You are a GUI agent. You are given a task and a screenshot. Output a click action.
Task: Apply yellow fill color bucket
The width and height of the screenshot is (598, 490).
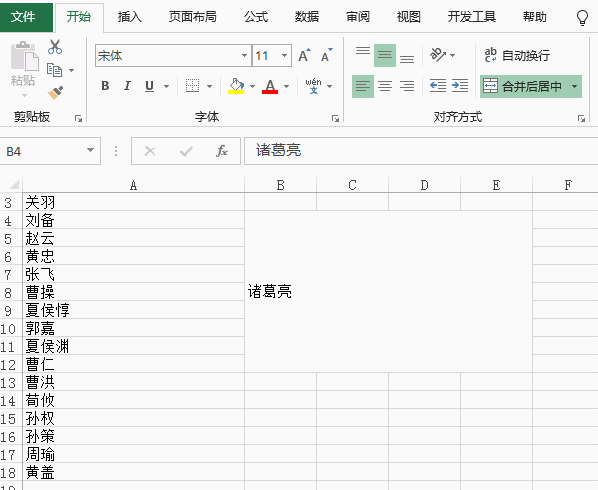pos(236,86)
